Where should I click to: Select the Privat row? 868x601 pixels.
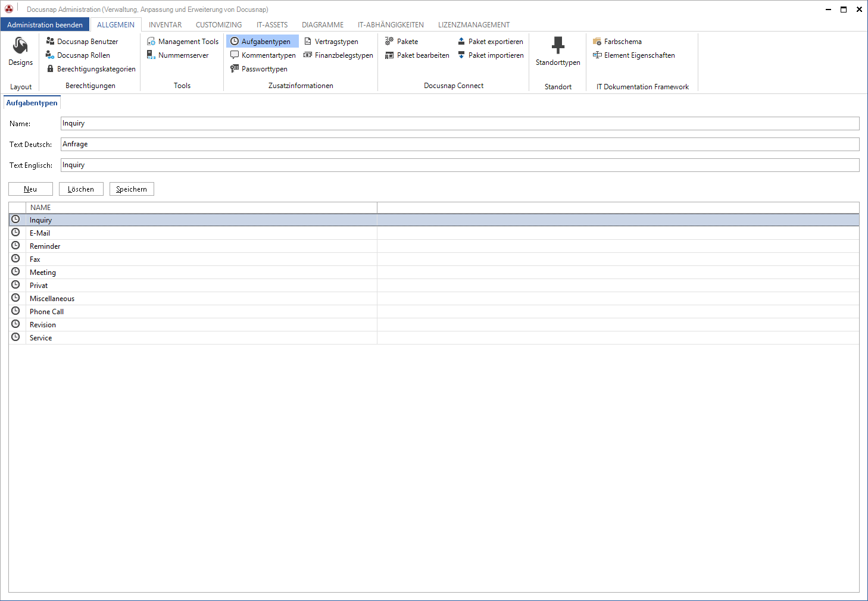(434, 285)
